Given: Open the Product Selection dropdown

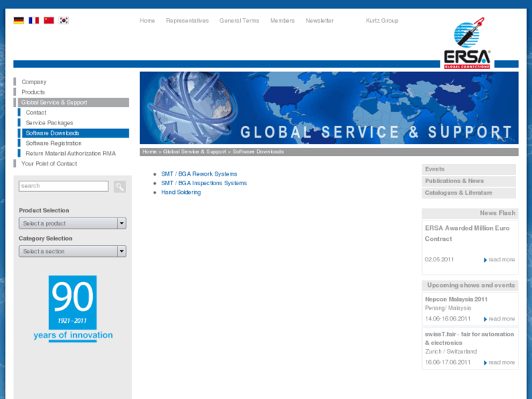Looking at the screenshot, I should [72, 223].
